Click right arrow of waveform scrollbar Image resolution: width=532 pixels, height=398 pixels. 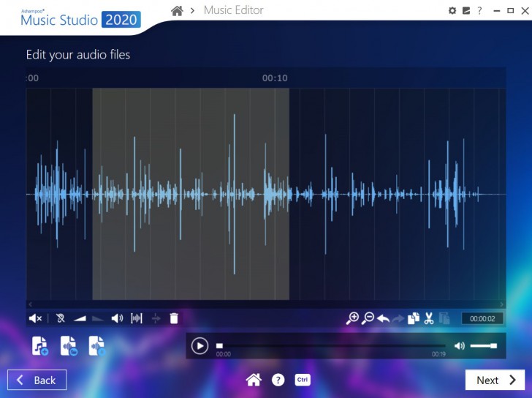(x=501, y=304)
